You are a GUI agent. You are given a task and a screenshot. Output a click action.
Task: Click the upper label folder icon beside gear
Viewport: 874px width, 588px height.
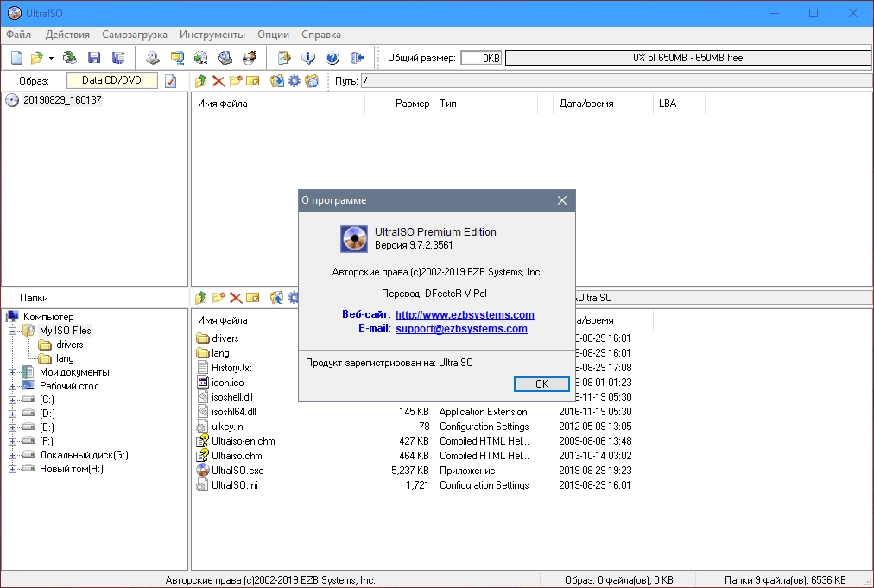click(x=312, y=81)
